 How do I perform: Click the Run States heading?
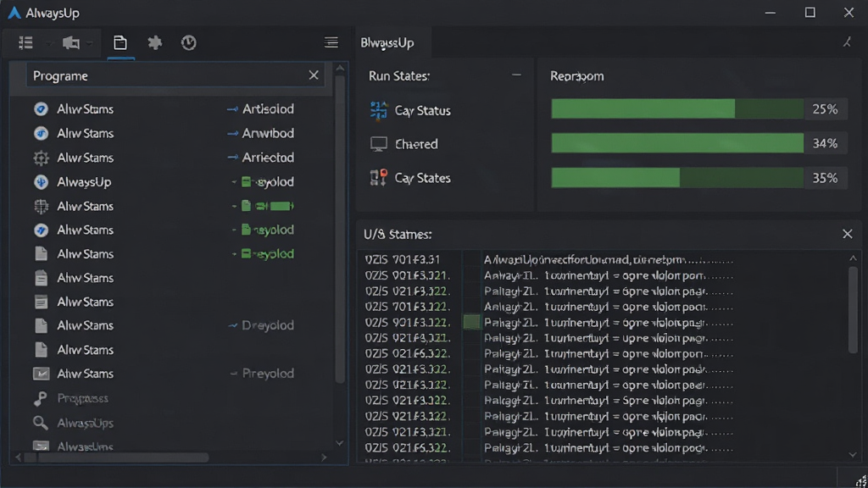[x=399, y=75]
